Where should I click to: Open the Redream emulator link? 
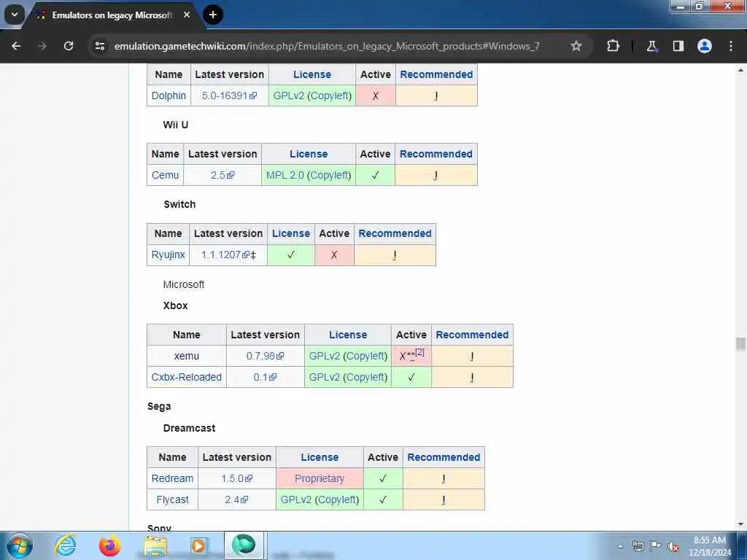coord(172,478)
